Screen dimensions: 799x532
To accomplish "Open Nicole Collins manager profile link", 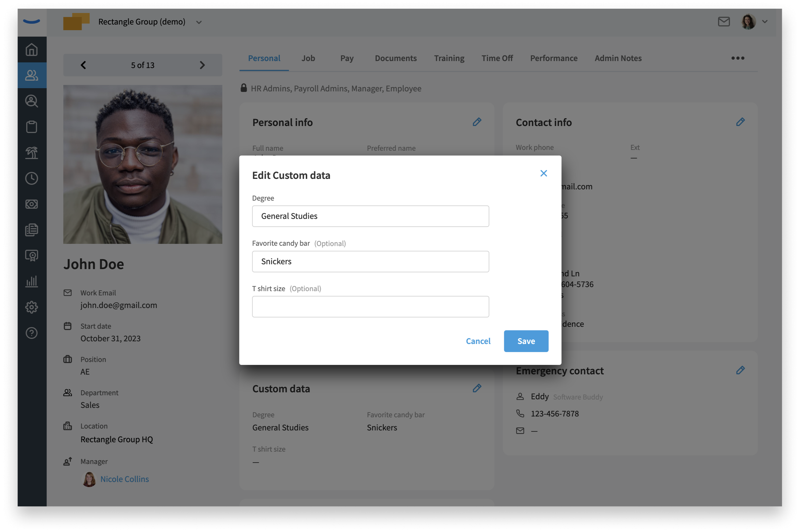I will click(x=125, y=479).
